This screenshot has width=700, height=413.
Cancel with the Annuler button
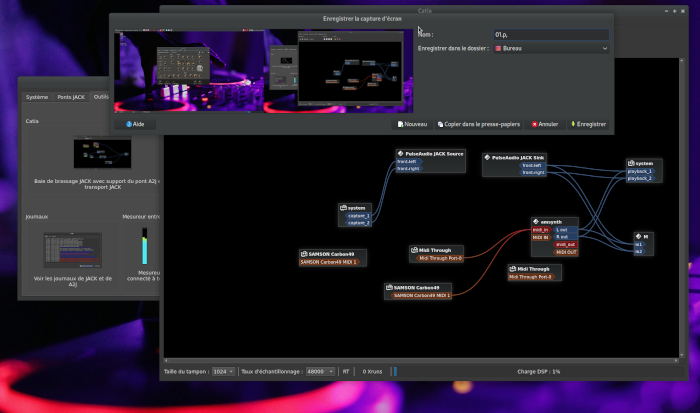coord(545,124)
